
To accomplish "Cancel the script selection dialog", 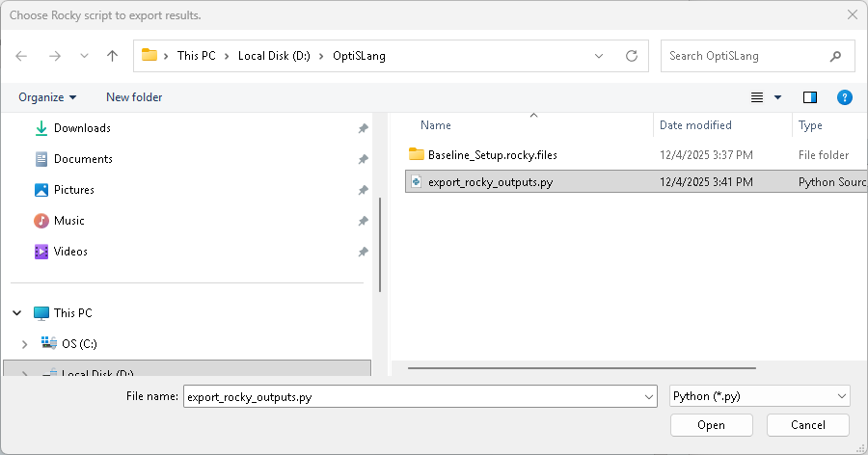I will tap(807, 425).
